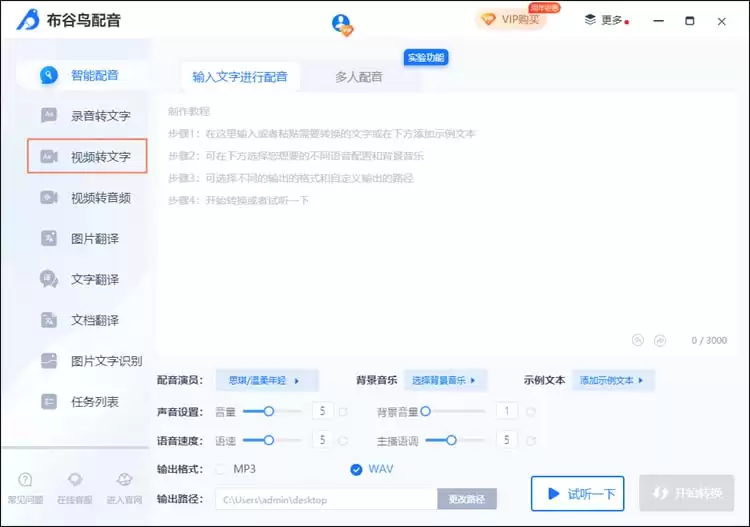This screenshot has width=750, height=527.
Task: Click the 智能配音 sidebar icon
Action: tap(49, 75)
